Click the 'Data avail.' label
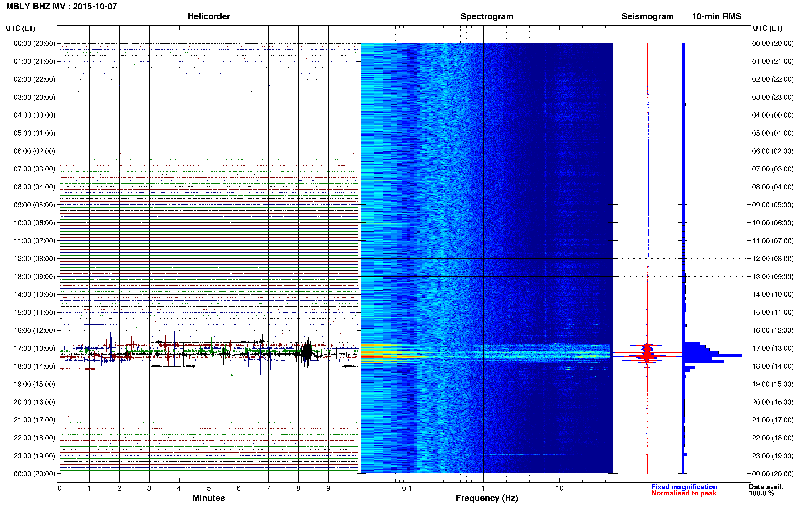The width and height of the screenshot is (812, 508). [766, 487]
